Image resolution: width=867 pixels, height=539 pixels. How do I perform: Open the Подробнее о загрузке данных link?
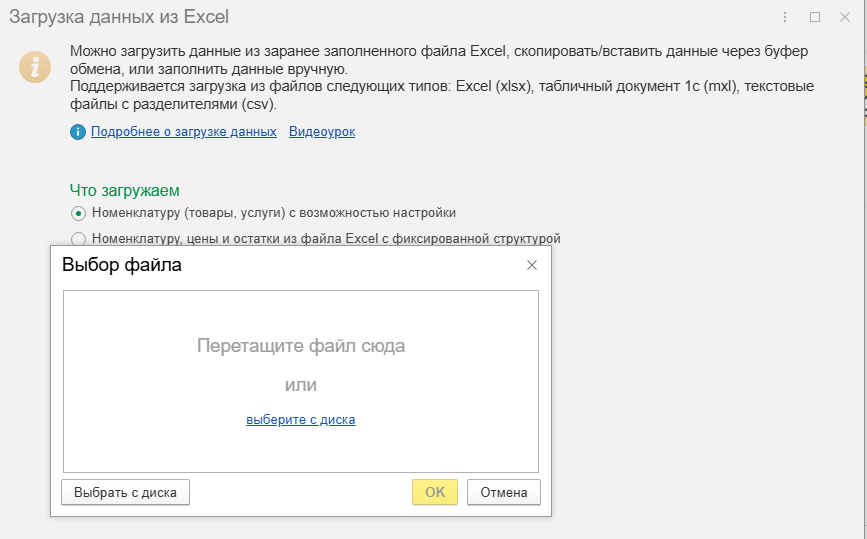[183, 132]
